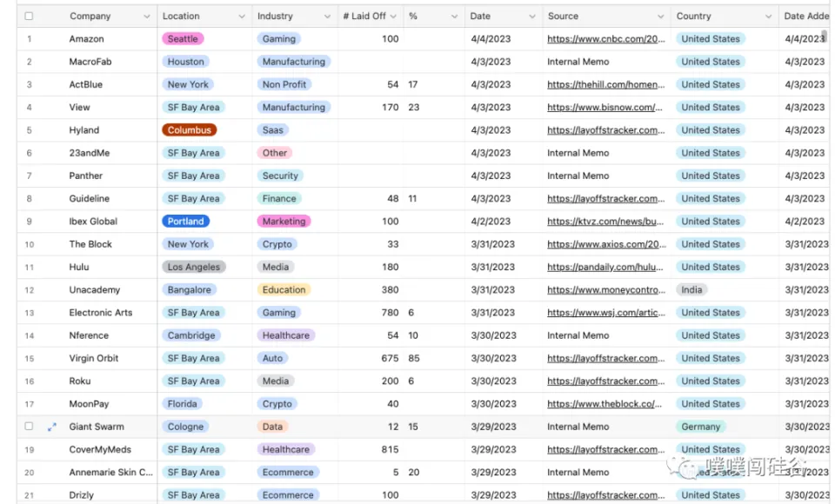Expand the Giant Swarm record
This screenshot has height=504, width=835.
click(x=51, y=427)
